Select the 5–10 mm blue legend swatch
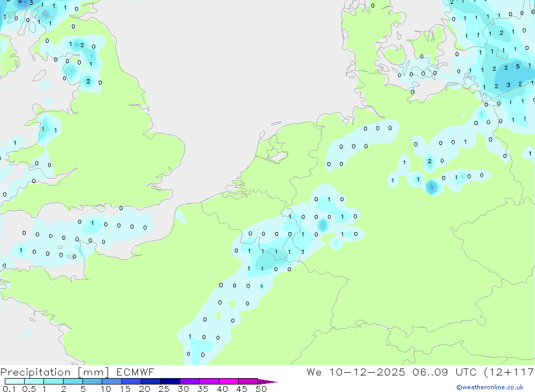The height and width of the screenshot is (392, 535). 93,381
